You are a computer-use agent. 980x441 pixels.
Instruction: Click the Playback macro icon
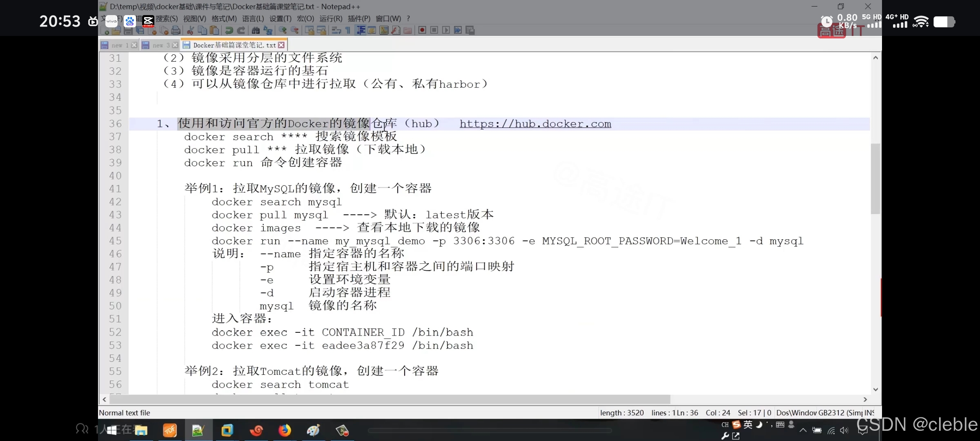point(446,30)
